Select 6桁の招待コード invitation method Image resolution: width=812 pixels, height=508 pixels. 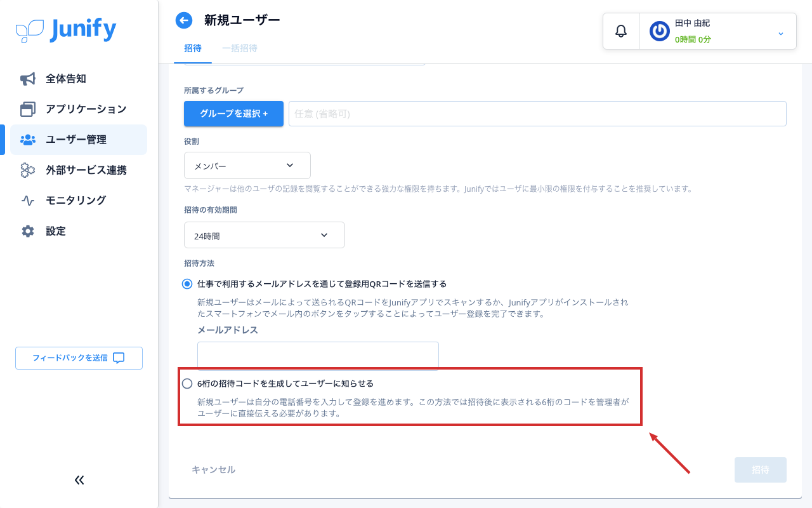pos(187,384)
